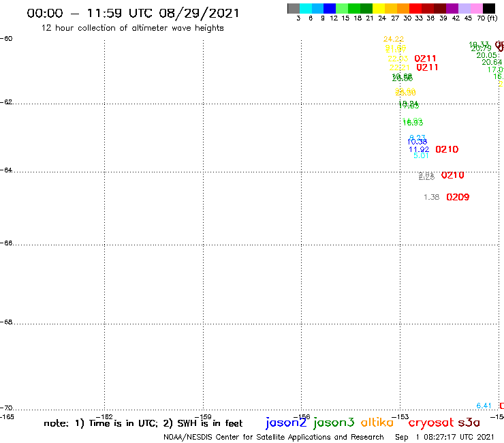This screenshot has width=504, height=443.
Task: Click the light green legend swatch
Action: tap(342, 8)
